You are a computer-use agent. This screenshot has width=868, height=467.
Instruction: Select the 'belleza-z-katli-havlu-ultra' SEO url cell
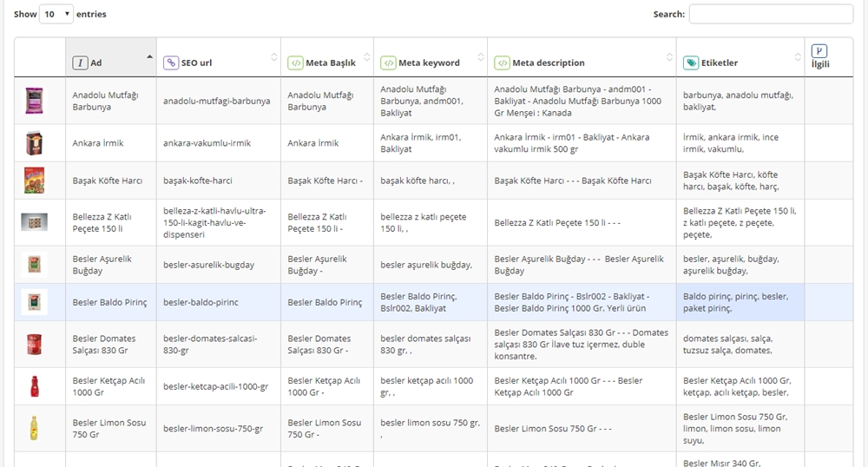[219, 222]
